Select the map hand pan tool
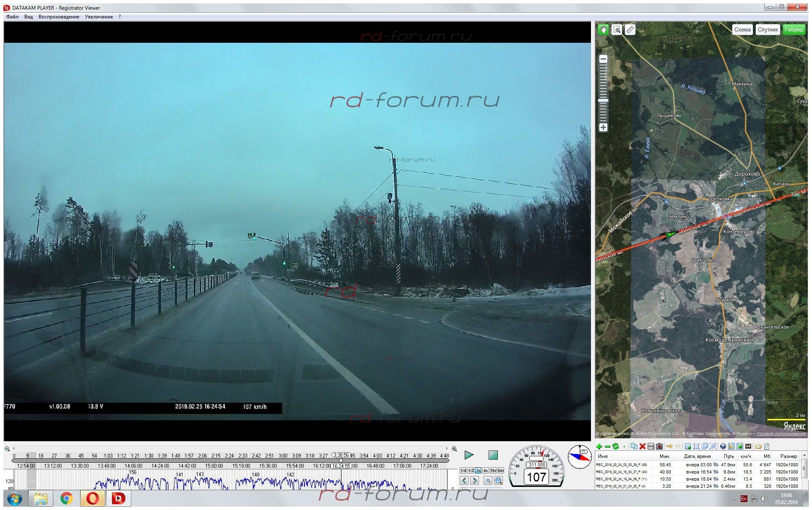The height and width of the screenshot is (510, 812). pyautogui.click(x=603, y=29)
